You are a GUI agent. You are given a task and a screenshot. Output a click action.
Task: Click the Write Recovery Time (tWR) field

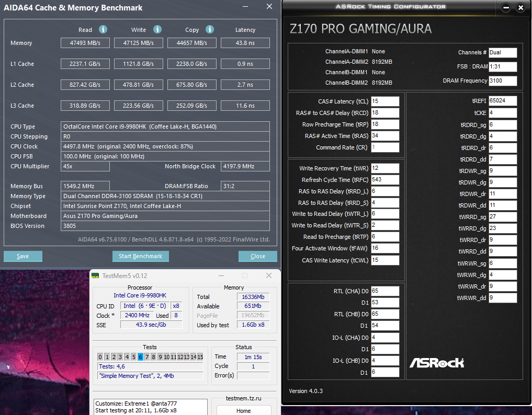[x=385, y=168]
